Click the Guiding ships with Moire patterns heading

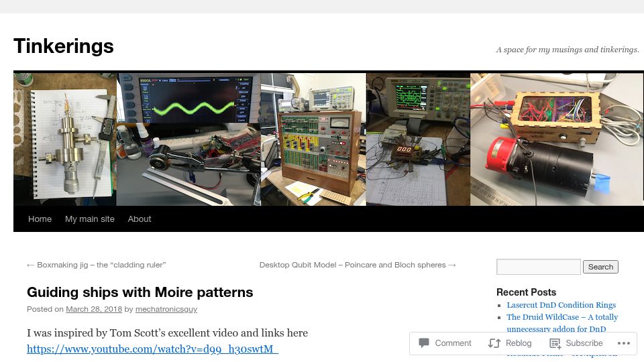[x=140, y=292]
